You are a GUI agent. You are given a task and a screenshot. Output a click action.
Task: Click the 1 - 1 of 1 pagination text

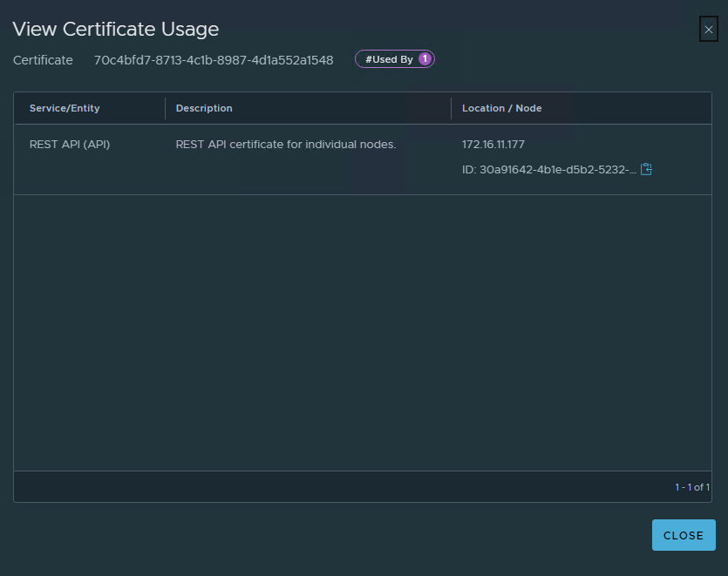pos(691,487)
